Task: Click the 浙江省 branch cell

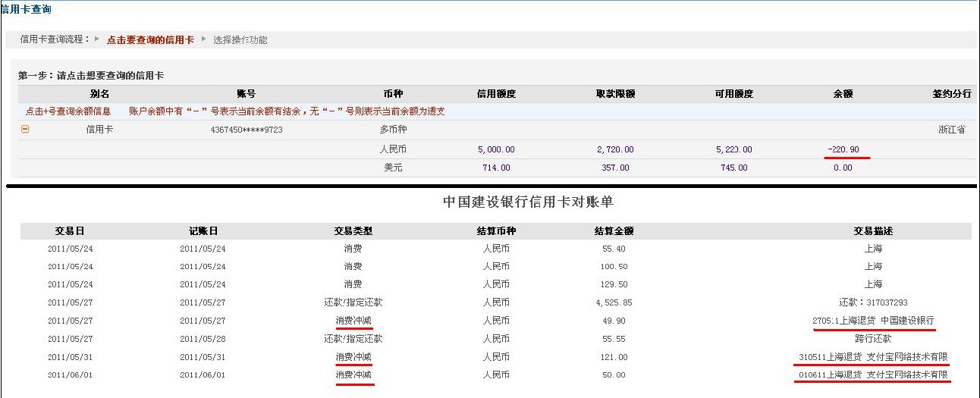Action: click(951, 130)
